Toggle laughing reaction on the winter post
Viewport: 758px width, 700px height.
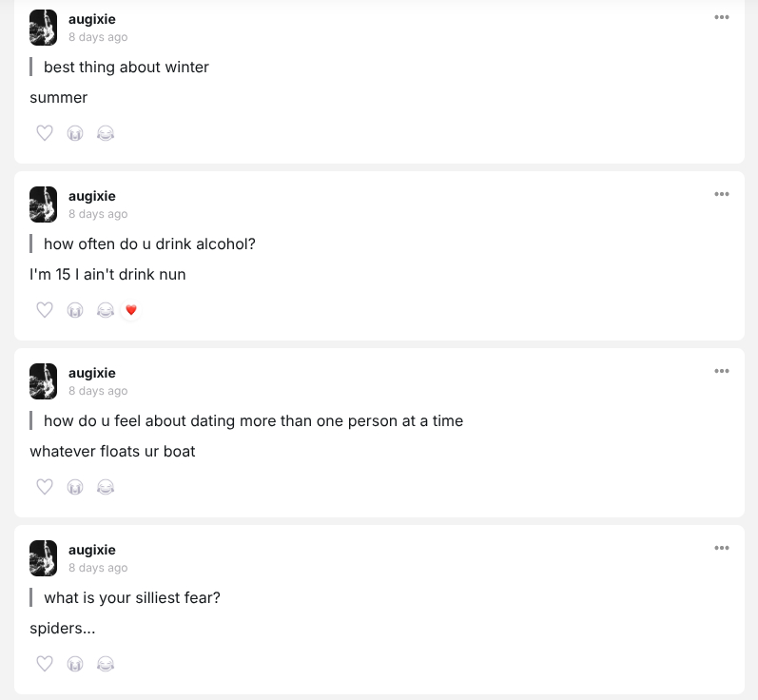(106, 133)
